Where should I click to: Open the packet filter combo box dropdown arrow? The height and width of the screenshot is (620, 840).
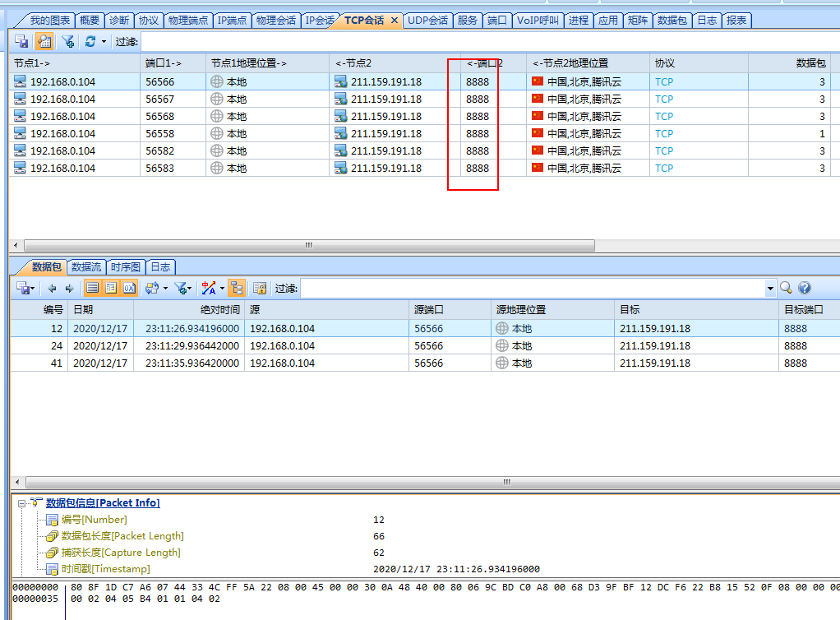[770, 289]
